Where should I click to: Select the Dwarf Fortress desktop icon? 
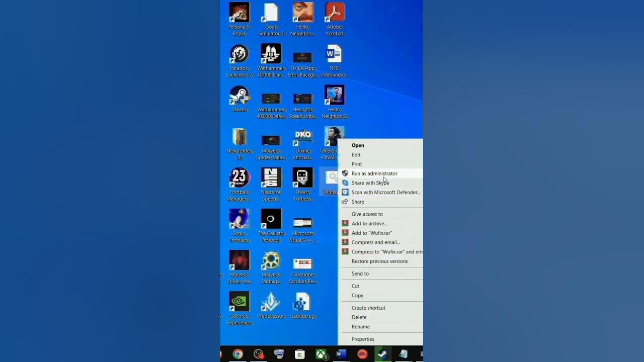click(302, 185)
